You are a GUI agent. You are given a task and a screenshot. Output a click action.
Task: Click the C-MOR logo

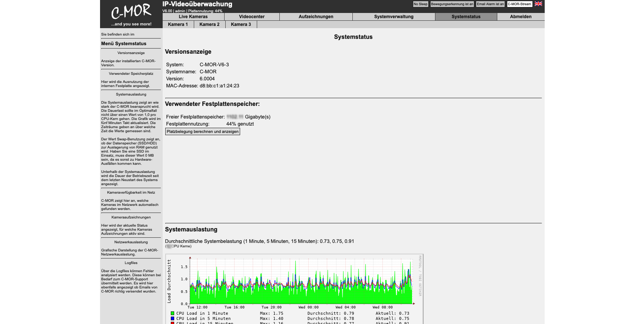click(131, 14)
